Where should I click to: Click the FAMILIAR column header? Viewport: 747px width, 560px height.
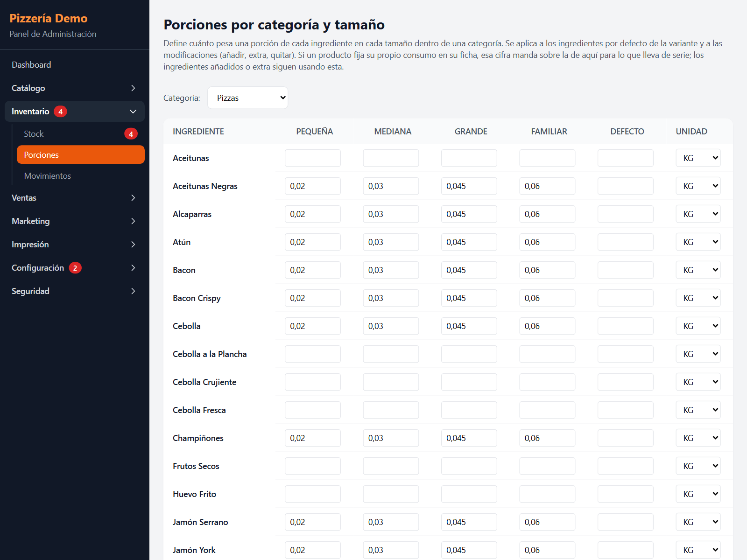coord(549,132)
